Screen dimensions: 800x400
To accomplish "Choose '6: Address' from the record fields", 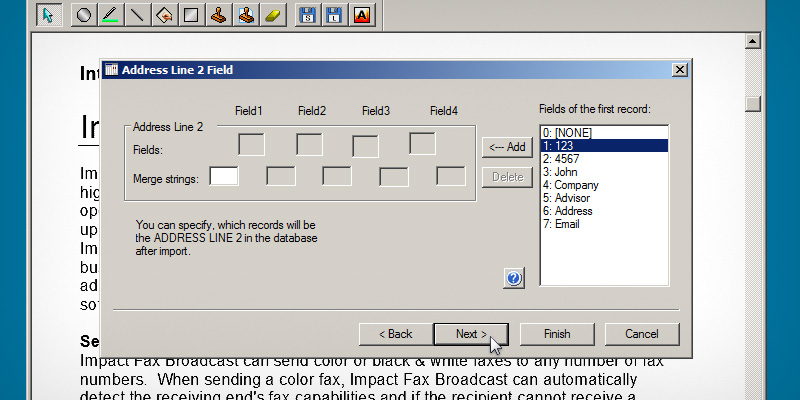I will (x=567, y=211).
